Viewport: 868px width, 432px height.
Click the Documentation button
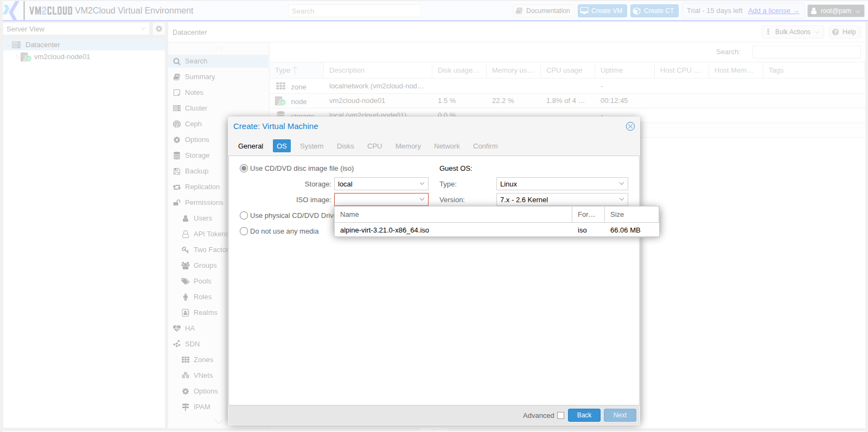[544, 11]
